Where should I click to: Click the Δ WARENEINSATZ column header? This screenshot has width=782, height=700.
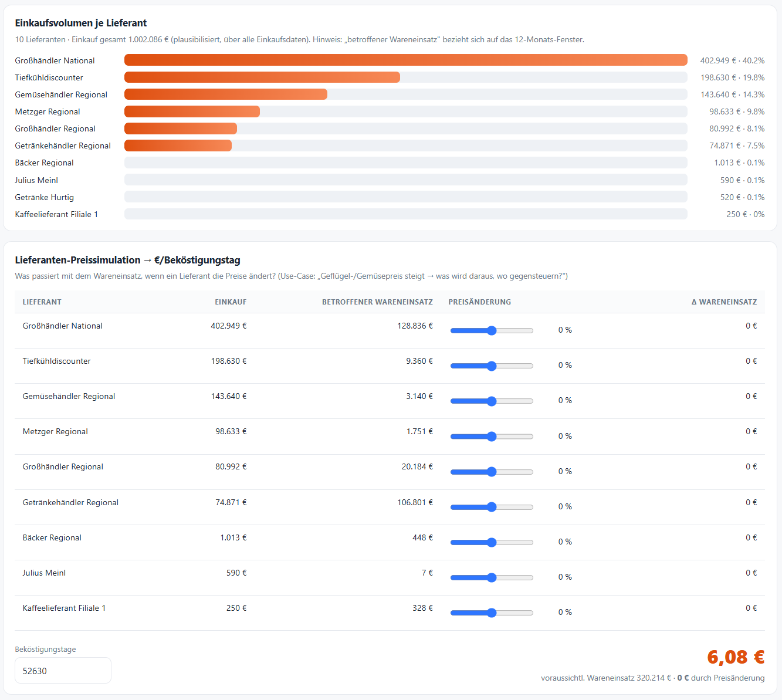[724, 302]
